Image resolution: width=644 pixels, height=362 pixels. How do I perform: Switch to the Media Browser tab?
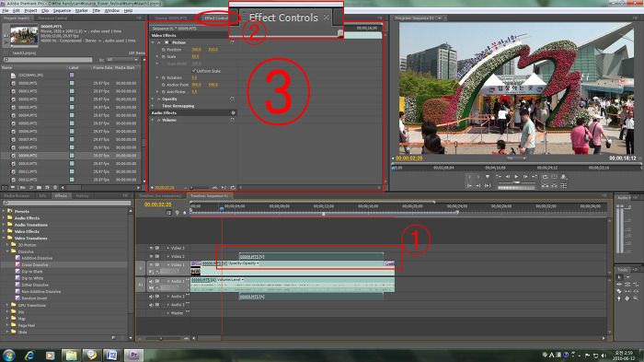(17, 196)
